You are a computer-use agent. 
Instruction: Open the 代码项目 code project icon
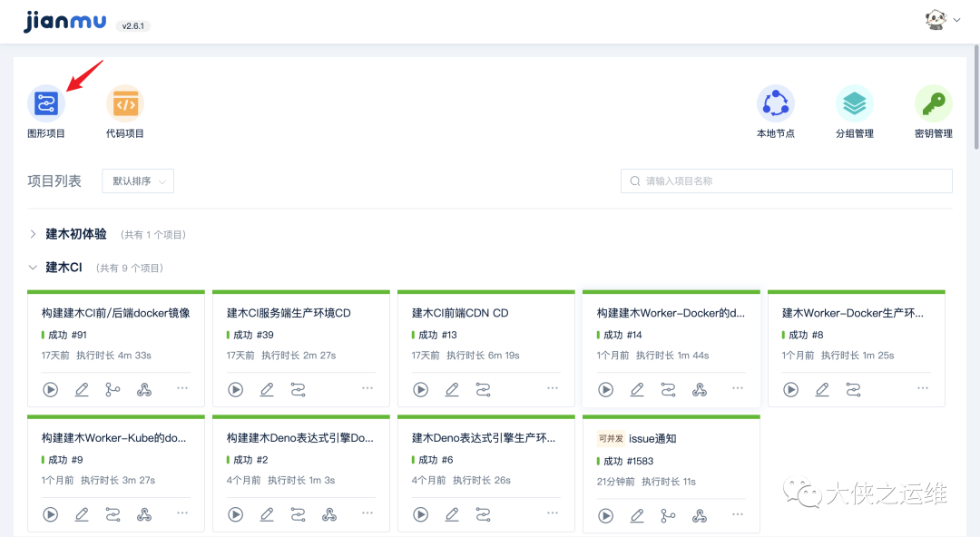click(x=125, y=103)
